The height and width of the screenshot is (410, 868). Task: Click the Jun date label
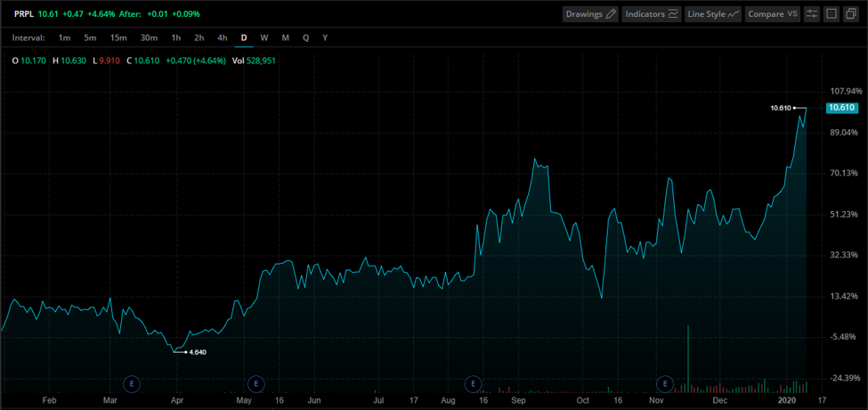314,400
